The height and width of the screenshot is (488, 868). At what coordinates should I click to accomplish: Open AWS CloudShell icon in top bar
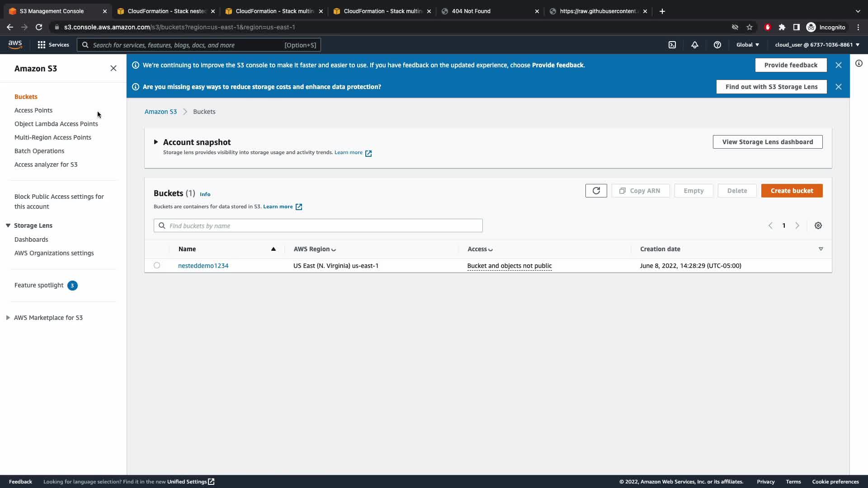point(672,45)
